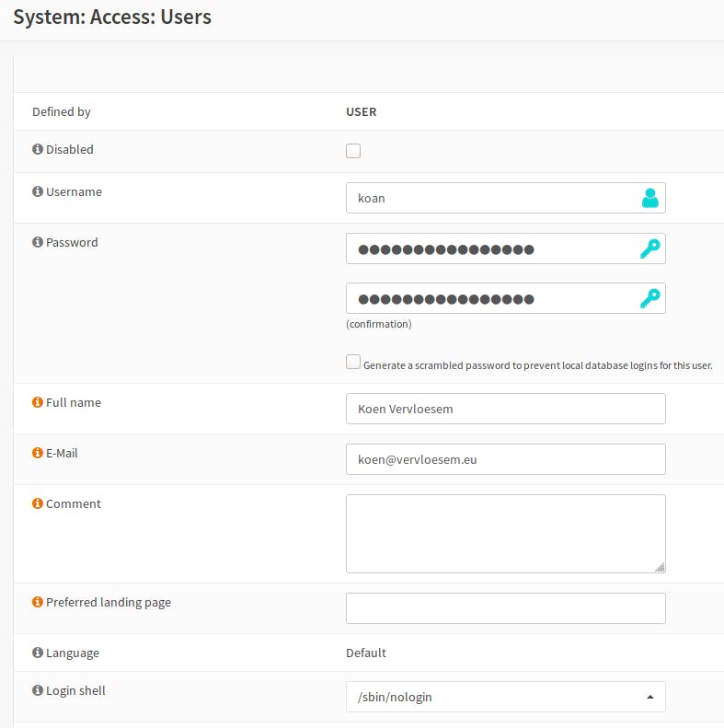This screenshot has height=728, width=724.
Task: Click the info icon next to Comment
Action: 38,504
